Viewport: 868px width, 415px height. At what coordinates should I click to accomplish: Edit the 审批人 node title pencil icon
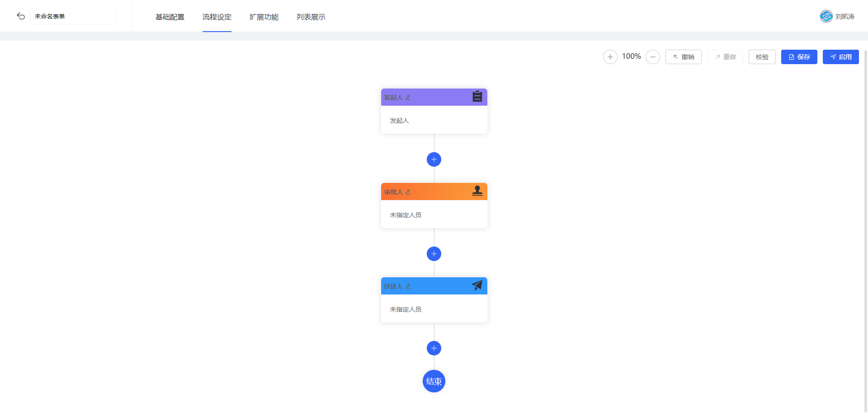[408, 192]
